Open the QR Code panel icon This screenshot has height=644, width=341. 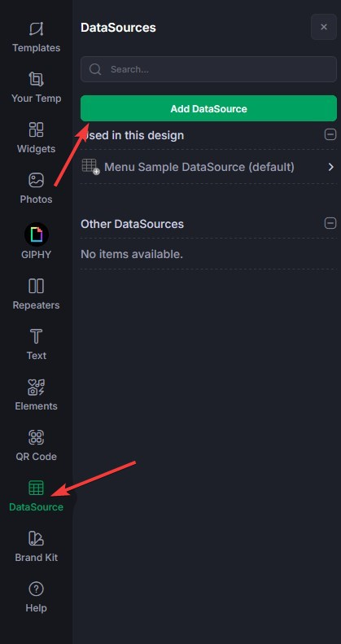[36, 437]
